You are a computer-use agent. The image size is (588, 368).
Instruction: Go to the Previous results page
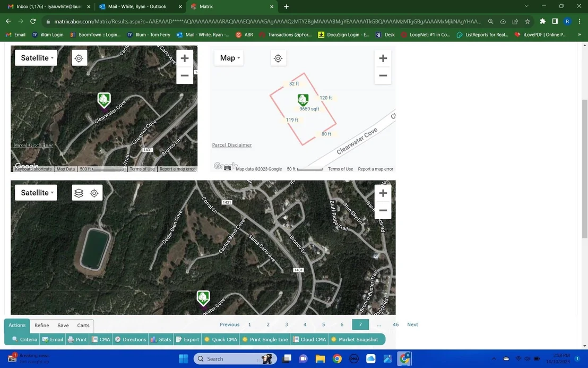(229, 324)
